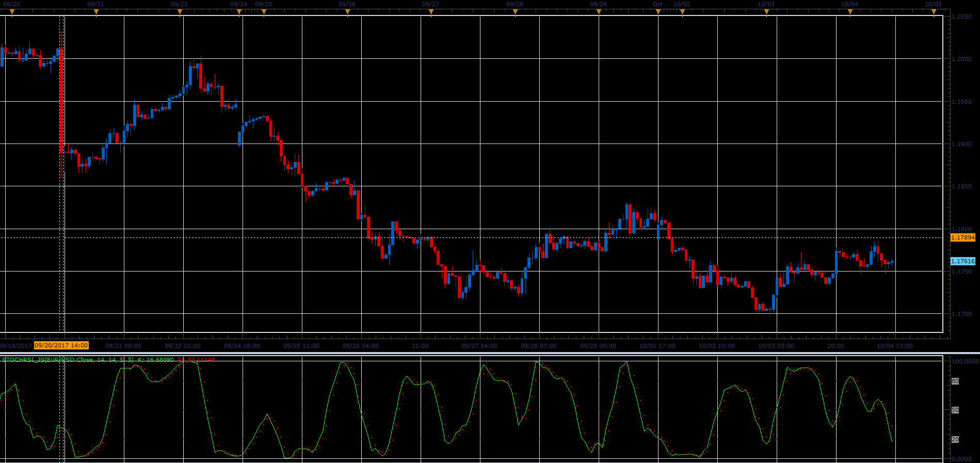The image size is (980, 463).
Task: Select the 09/29 day marker triangle
Action: pos(599,12)
